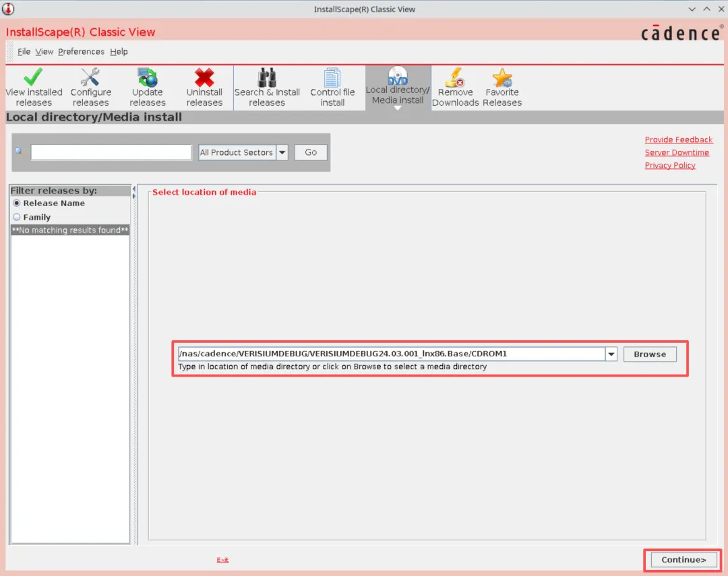The width and height of the screenshot is (728, 576).
Task: Open Update releases globe icon
Action: click(x=147, y=77)
